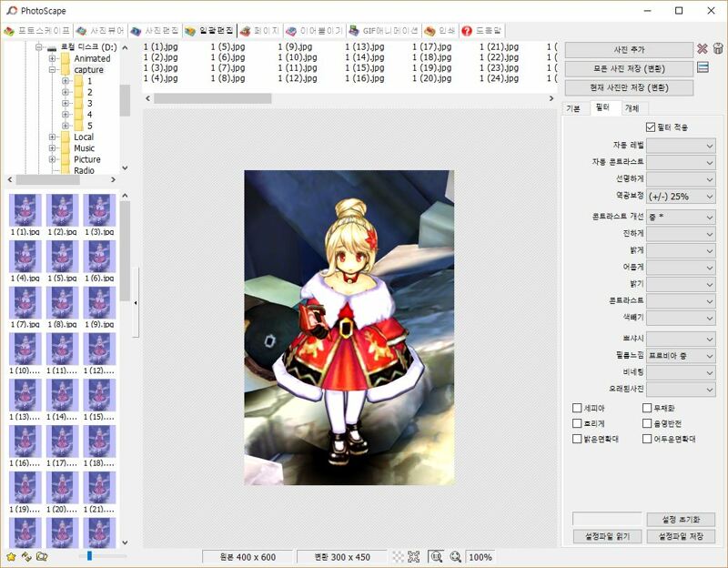Open the GIF애니메이션 tab
Screen dimensions: 728x568
coord(383,31)
